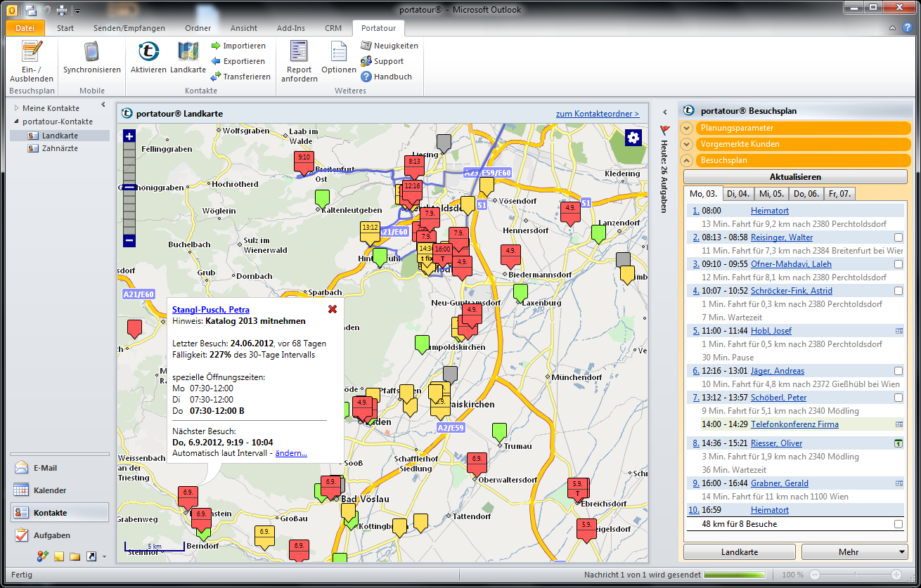
Task: Select Landkarte in the folder tree
Action: tap(60, 135)
